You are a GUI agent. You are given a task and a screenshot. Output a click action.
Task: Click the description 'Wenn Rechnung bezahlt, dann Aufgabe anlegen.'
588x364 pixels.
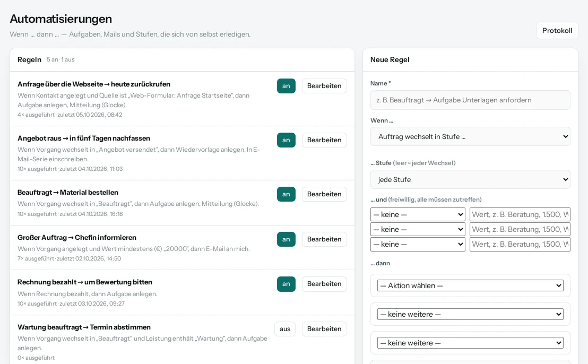pyautogui.click(x=88, y=294)
